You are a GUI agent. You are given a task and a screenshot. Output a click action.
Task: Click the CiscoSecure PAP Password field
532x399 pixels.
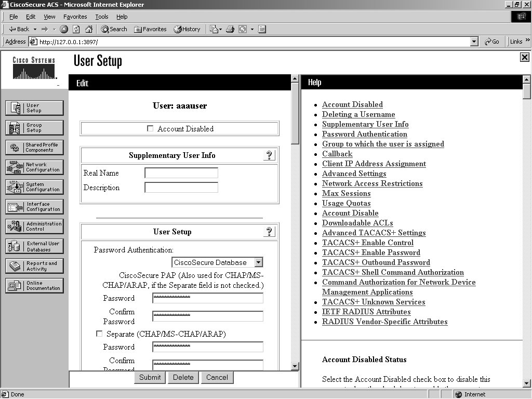(x=208, y=298)
